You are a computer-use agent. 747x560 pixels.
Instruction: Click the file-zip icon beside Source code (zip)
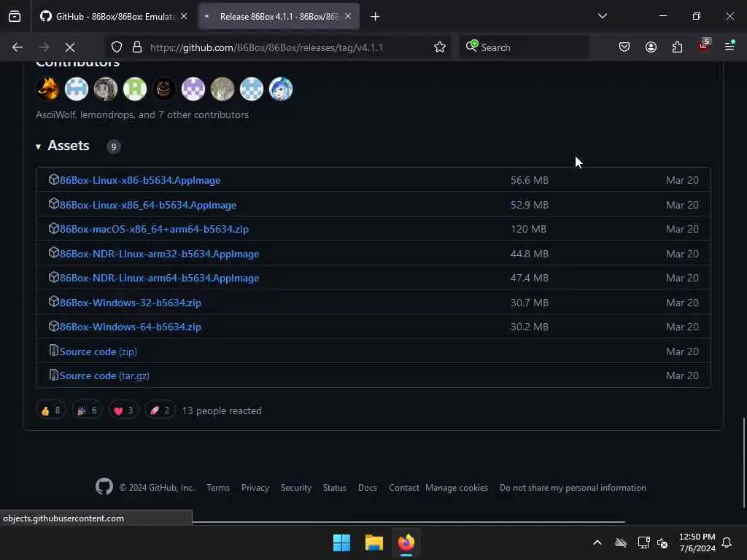coord(53,351)
